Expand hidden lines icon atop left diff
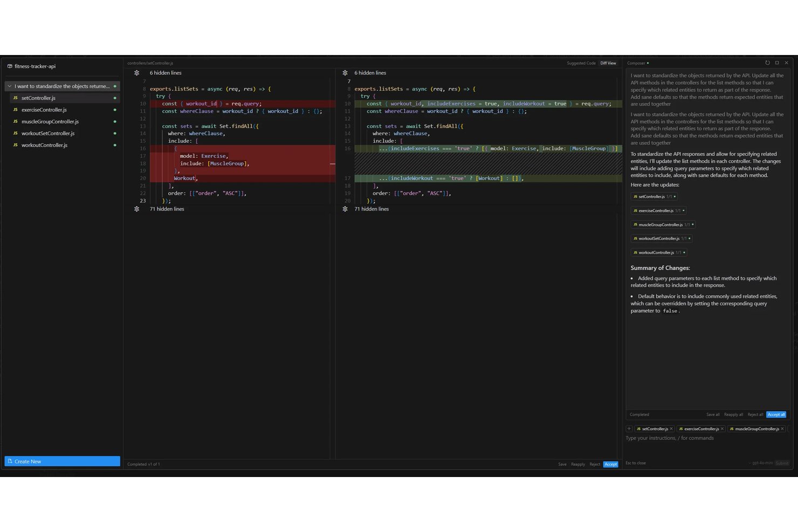798x532 pixels. pos(137,73)
